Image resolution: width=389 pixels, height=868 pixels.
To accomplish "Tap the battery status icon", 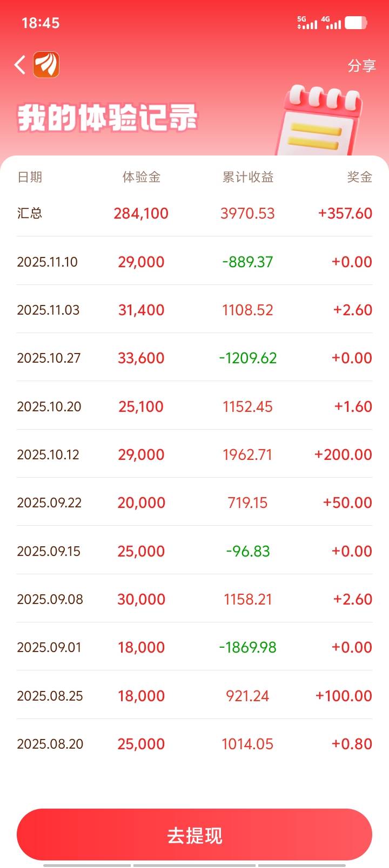I will coord(356,23).
